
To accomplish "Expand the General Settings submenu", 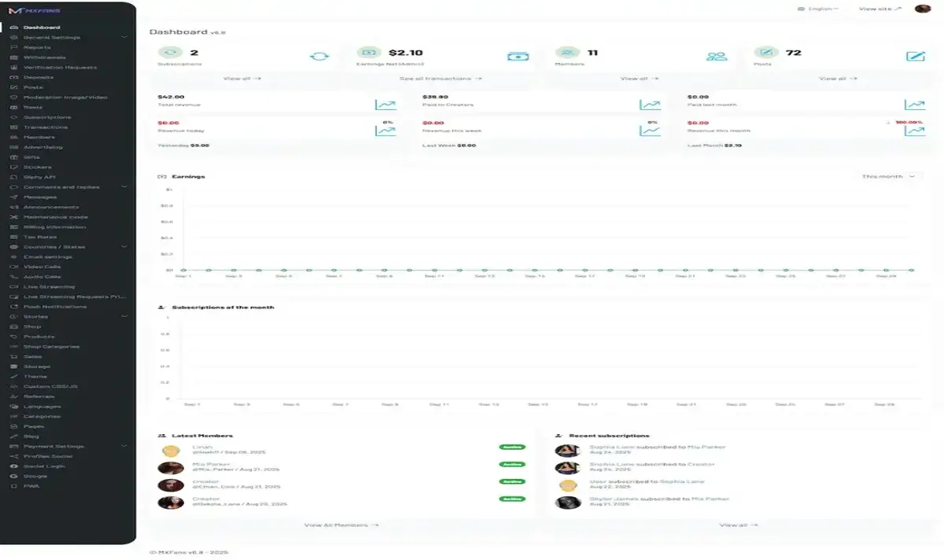I will click(124, 37).
